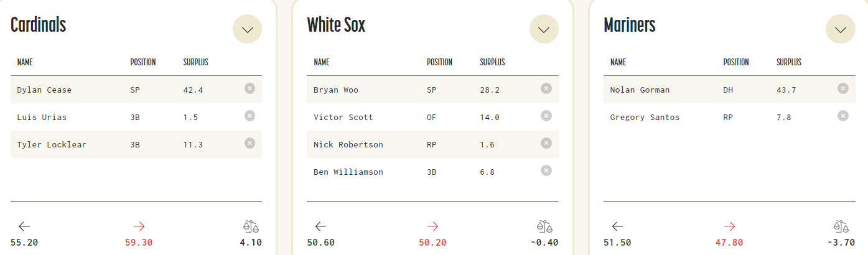Image resolution: width=868 pixels, height=255 pixels.
Task: Click the White Sox red outgoing arrow
Action: point(433,226)
